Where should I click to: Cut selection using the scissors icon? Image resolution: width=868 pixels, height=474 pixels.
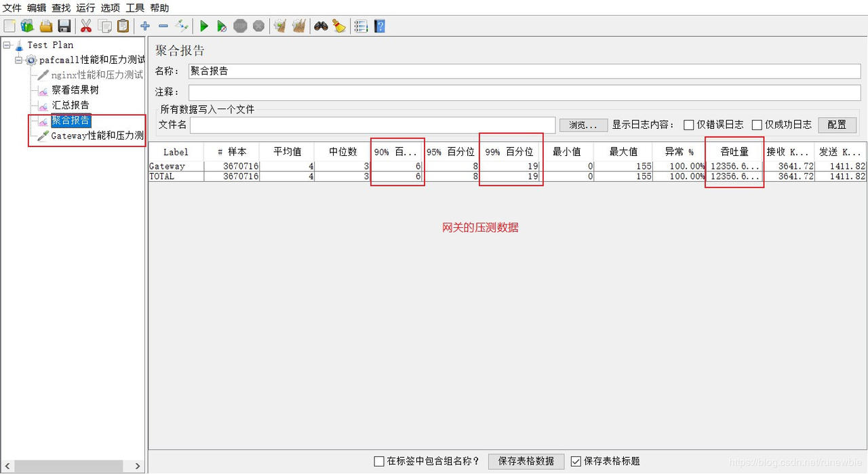(x=86, y=26)
